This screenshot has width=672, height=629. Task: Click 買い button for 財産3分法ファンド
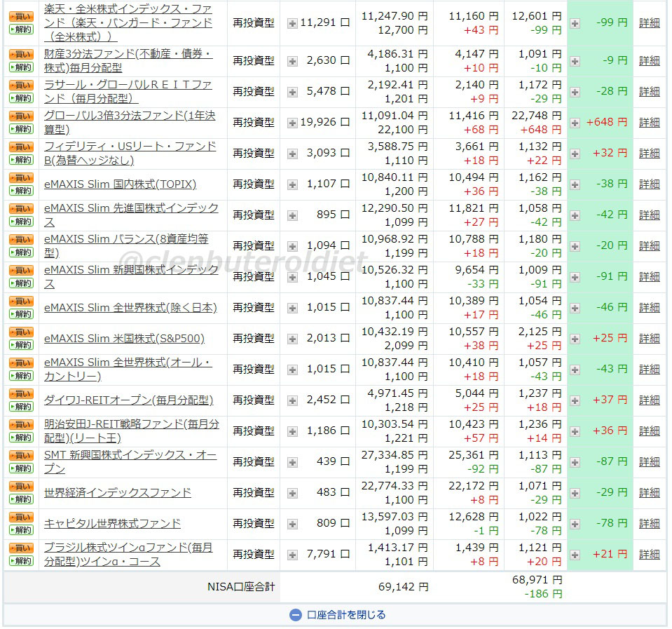click(22, 55)
